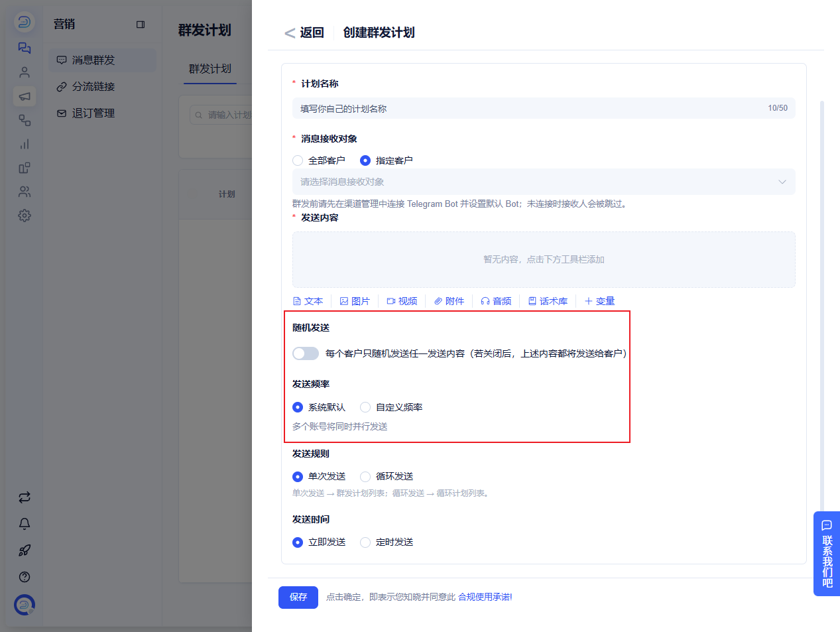Click the user avatar at sidebar bottom
This screenshot has height=632, width=840.
point(25,605)
